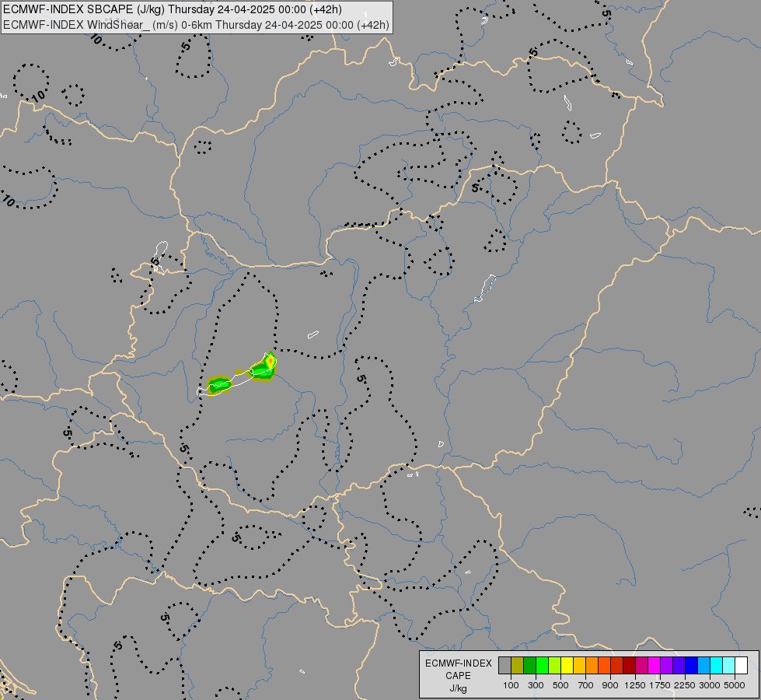Click legend value 1250
This screenshot has width=761, height=700.
[635, 685]
